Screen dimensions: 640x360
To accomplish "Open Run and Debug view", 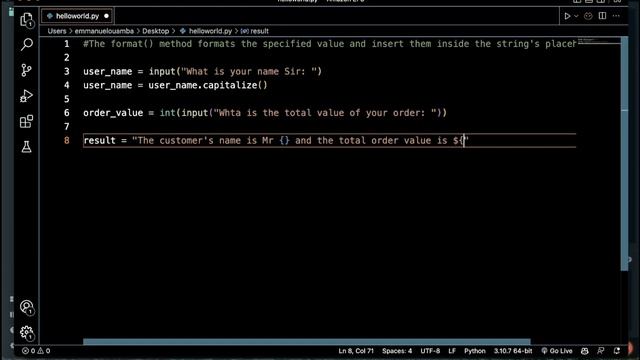I will 27,96.
